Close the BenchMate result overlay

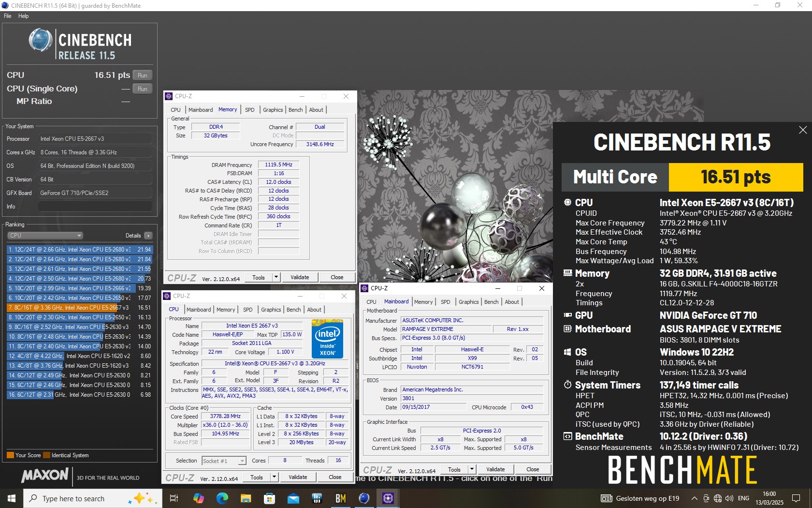[x=803, y=130]
